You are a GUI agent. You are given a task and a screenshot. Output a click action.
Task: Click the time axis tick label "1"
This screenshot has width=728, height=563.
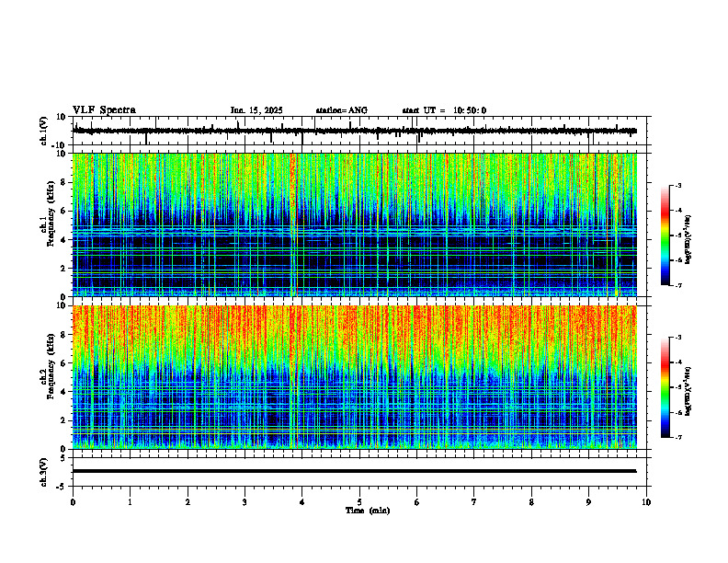pyautogui.click(x=130, y=502)
